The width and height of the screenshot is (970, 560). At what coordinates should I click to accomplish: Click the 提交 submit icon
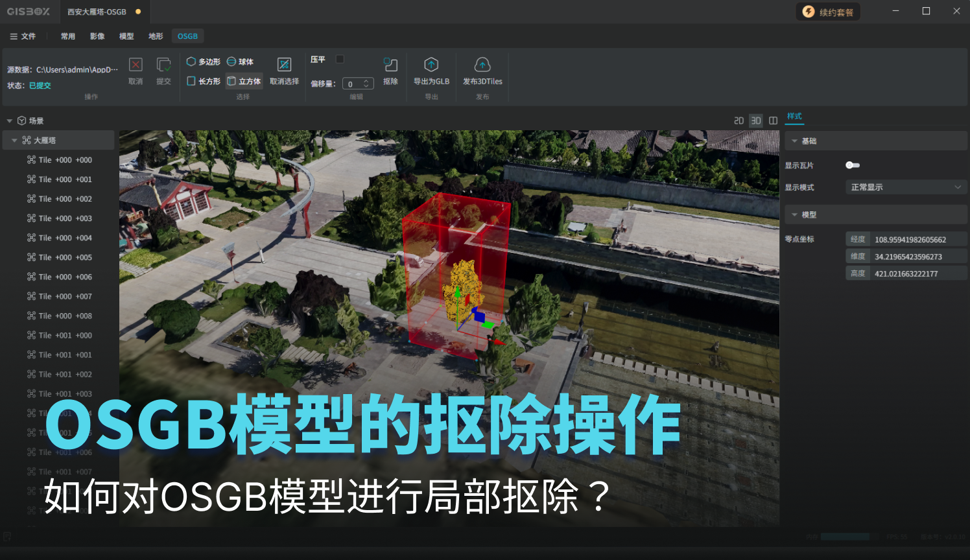coord(163,65)
